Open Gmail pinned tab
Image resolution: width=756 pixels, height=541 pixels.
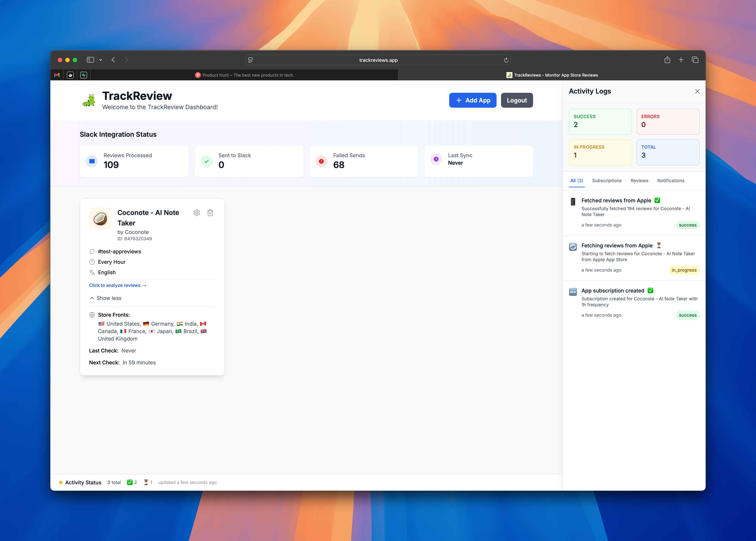(57, 75)
